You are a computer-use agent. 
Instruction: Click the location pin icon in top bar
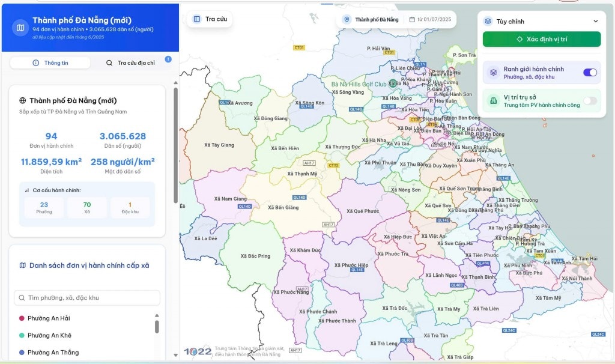click(x=347, y=19)
